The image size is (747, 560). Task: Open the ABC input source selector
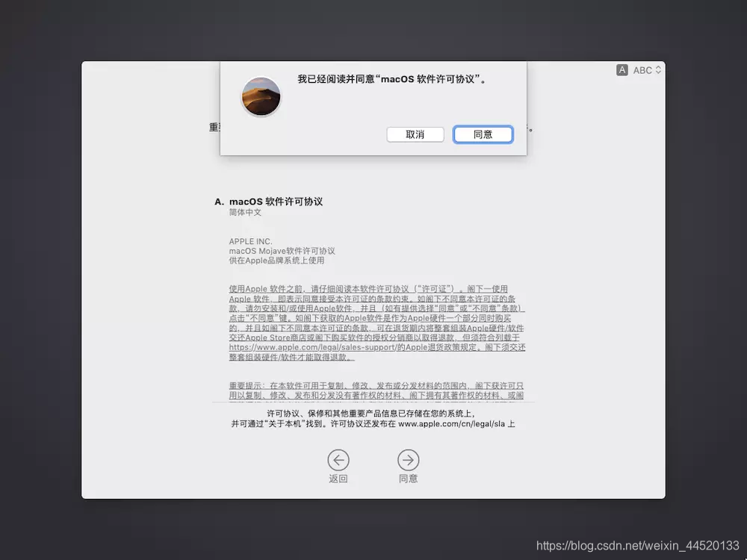pyautogui.click(x=646, y=70)
